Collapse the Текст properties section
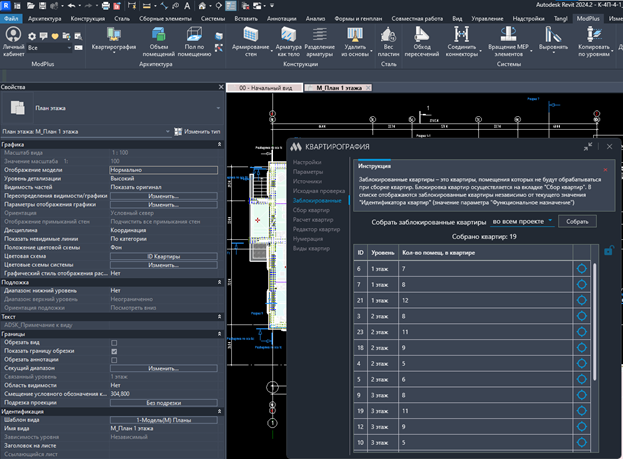Screen dimensions: 623x459 (219, 316)
